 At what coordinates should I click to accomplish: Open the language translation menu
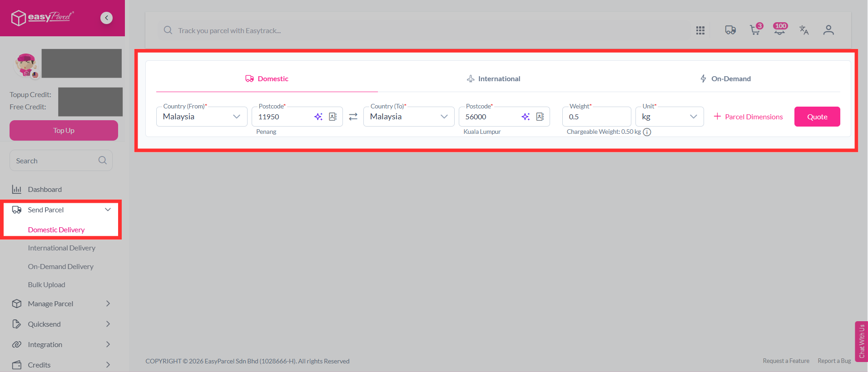point(804,30)
